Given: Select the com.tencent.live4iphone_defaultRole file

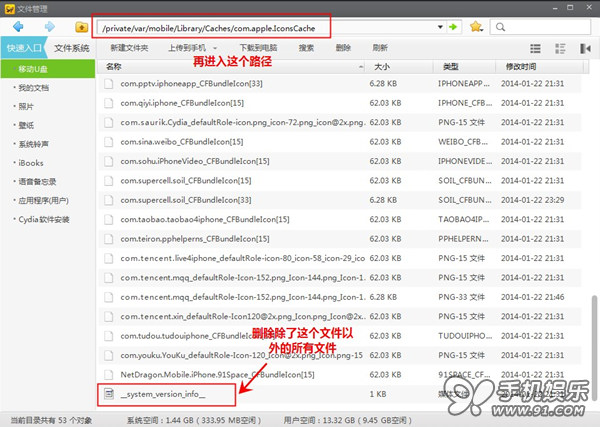Looking at the screenshot, I should coord(340,258).
